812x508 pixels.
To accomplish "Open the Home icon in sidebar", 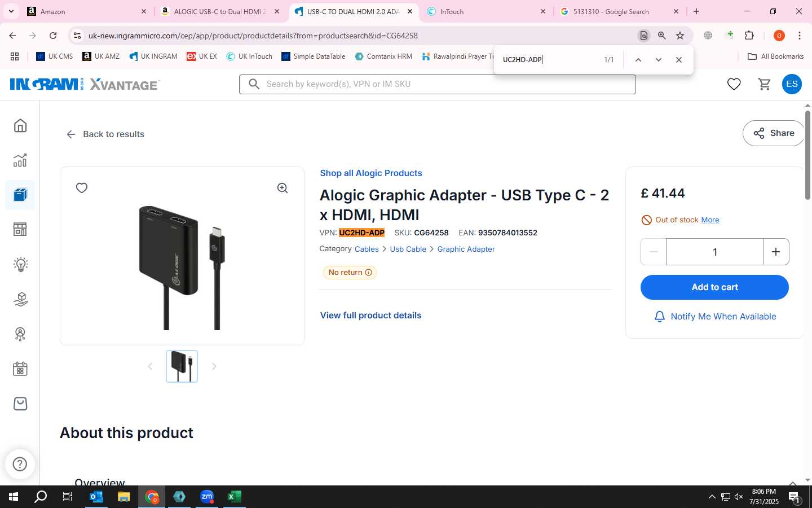I will tap(20, 125).
